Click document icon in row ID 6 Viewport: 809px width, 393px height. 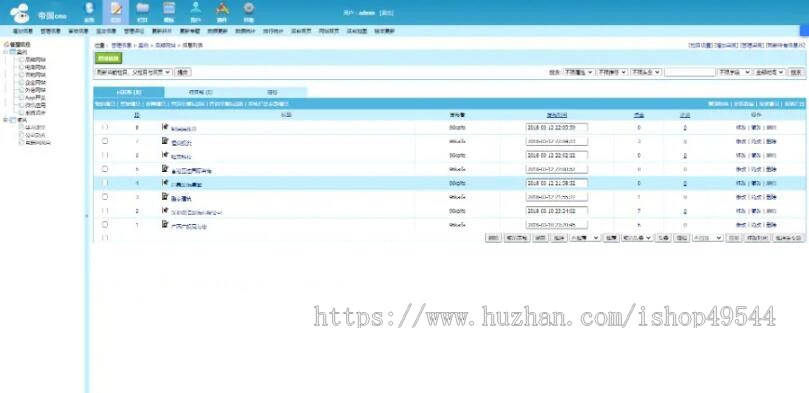click(165, 155)
